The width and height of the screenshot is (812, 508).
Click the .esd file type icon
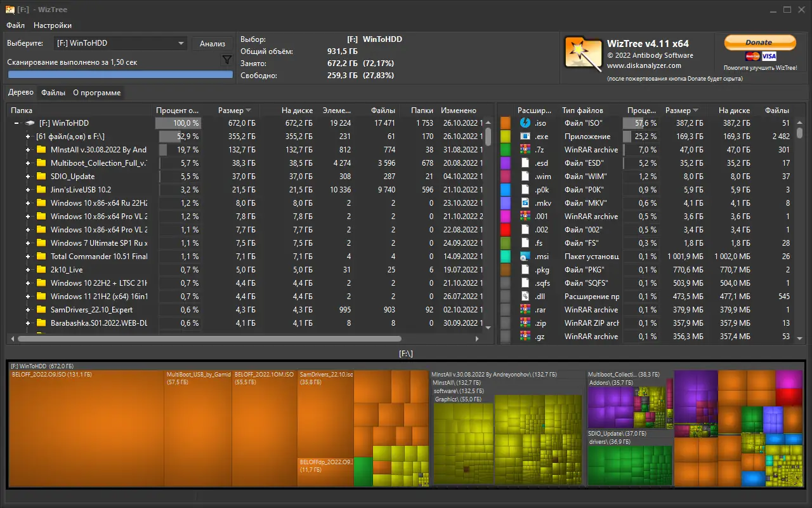[525, 163]
